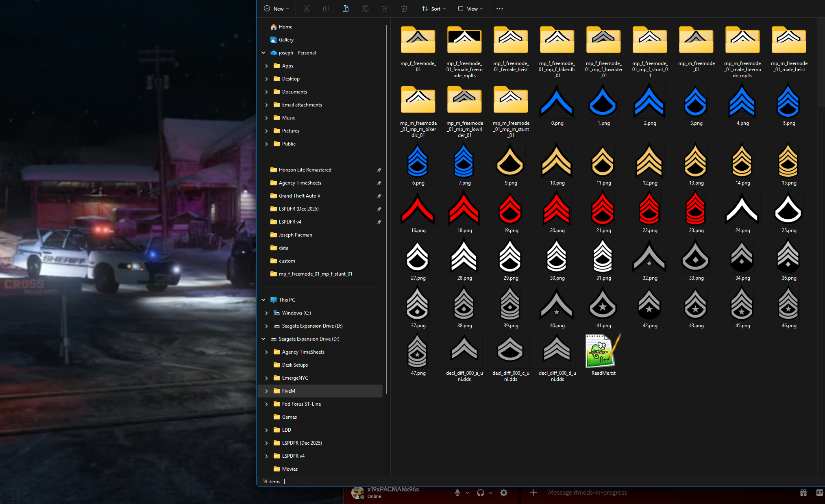
Task: Click the Delete trash icon
Action: [404, 9]
